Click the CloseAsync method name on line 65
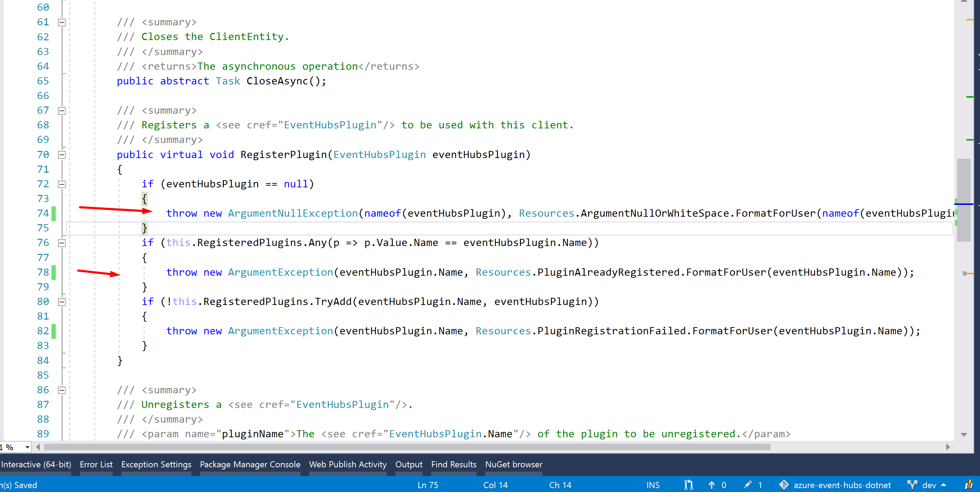The height and width of the screenshot is (492, 980). pyautogui.click(x=277, y=81)
